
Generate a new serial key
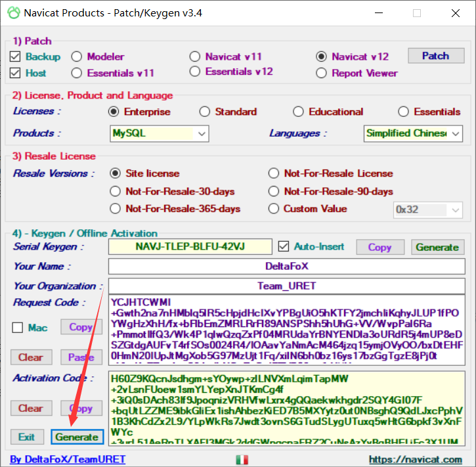pyautogui.click(x=437, y=247)
